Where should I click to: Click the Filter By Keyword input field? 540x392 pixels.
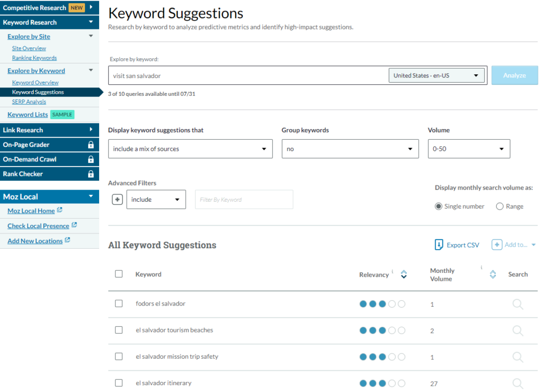244,200
